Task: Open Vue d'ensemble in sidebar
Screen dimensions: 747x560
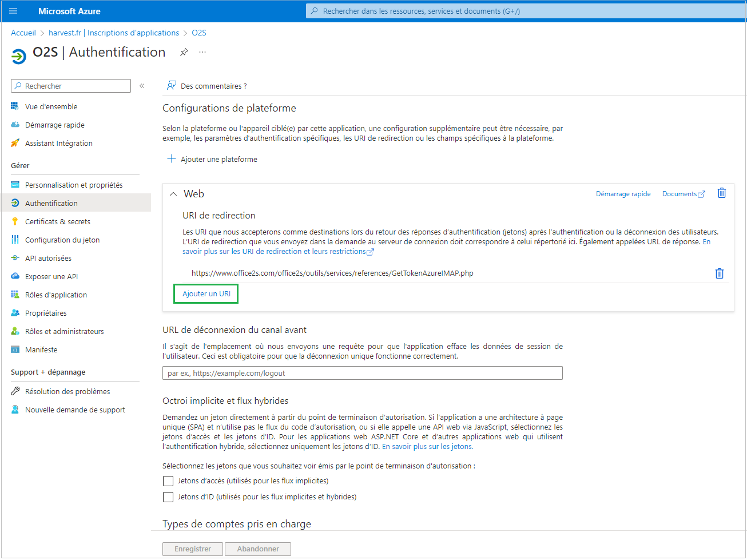Action: [x=51, y=106]
